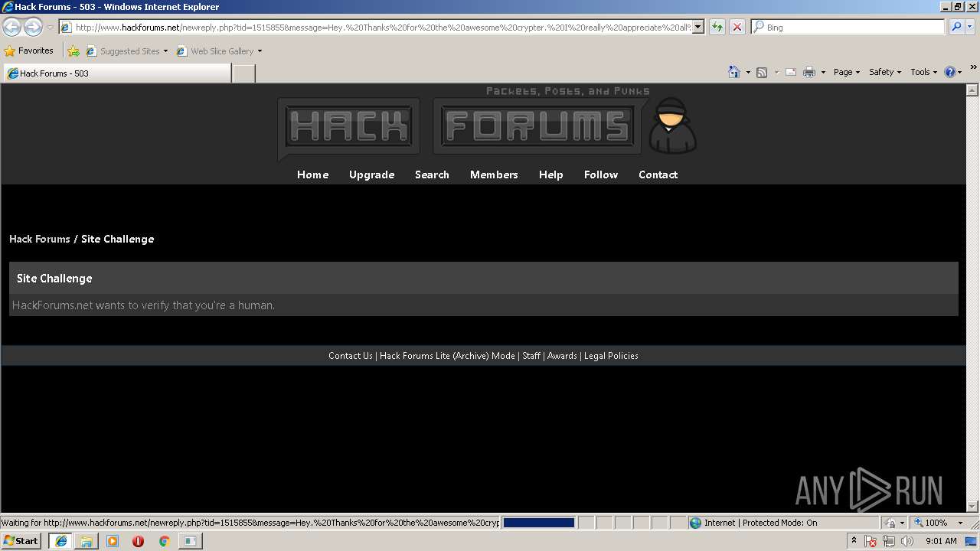Click the taskbar clock 9:01 AM
980x551 pixels.
click(x=941, y=541)
